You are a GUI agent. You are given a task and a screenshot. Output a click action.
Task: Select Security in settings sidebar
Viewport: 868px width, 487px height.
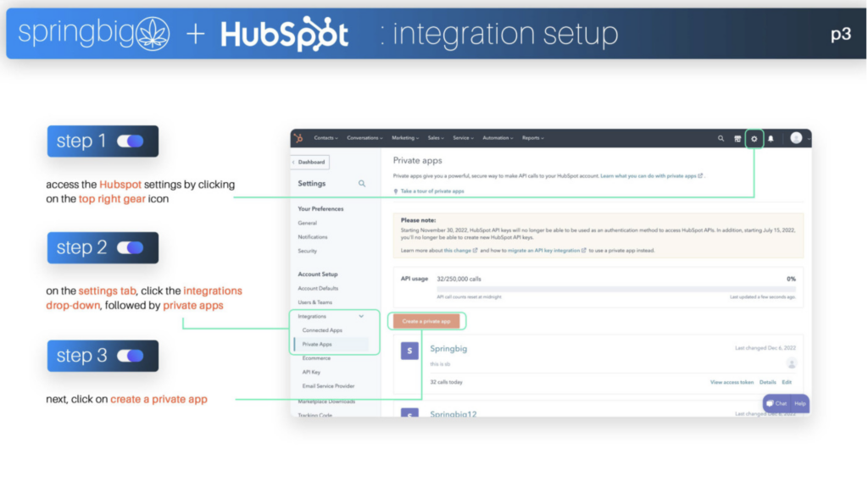tap(307, 251)
